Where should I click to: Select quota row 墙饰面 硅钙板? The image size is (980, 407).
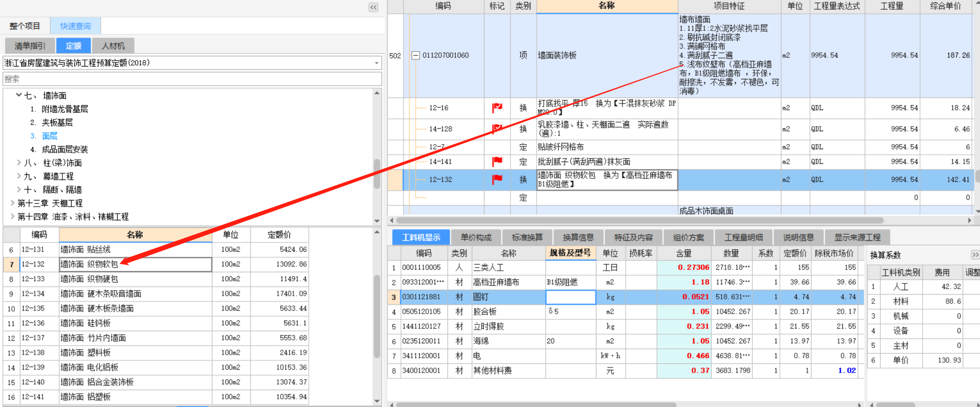[156, 323]
